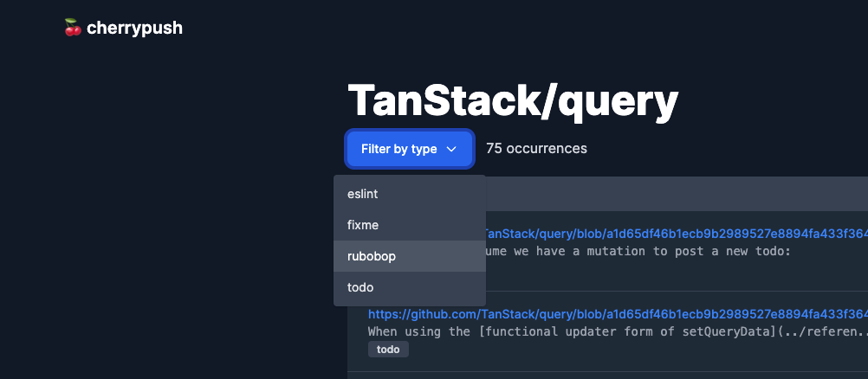This screenshot has width=868, height=379.
Task: Pick rubobop from the type list
Action: click(x=410, y=256)
